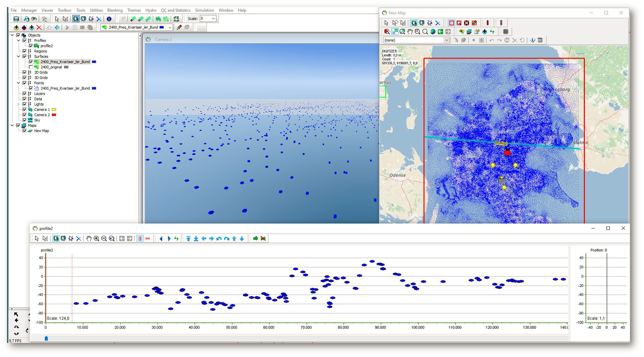Image resolution: width=644 pixels, height=357 pixels.
Task: Collapse the Points tree node
Action: click(x=19, y=83)
